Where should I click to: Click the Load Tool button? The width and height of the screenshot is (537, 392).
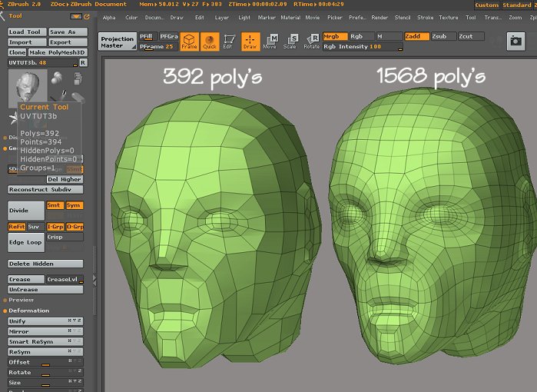point(28,32)
